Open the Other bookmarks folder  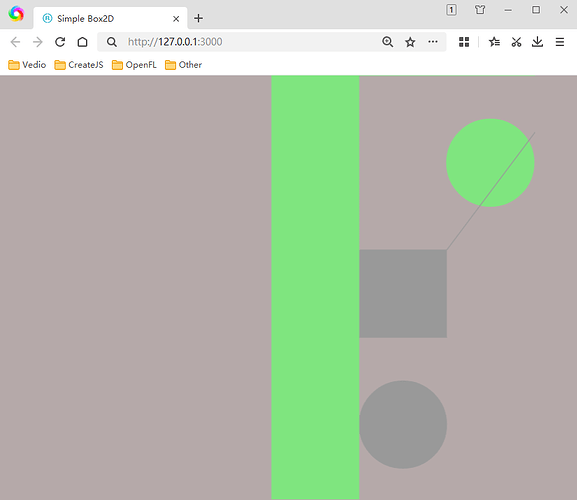[184, 65]
